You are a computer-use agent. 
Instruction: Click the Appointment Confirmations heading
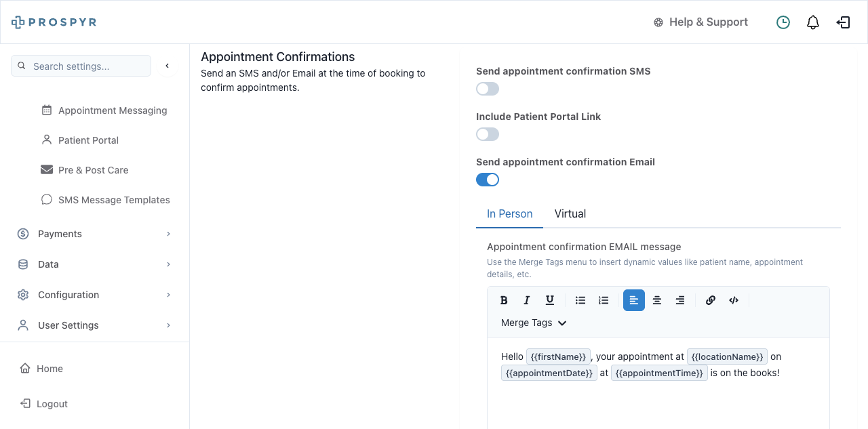278,57
